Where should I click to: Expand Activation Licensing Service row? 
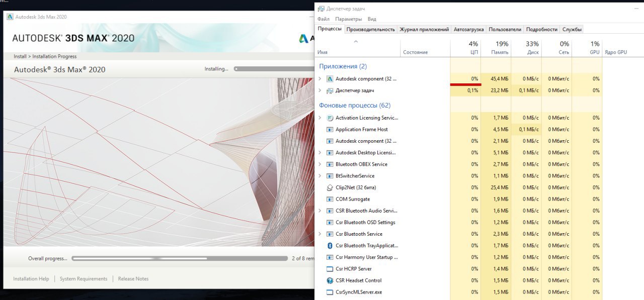coord(320,118)
